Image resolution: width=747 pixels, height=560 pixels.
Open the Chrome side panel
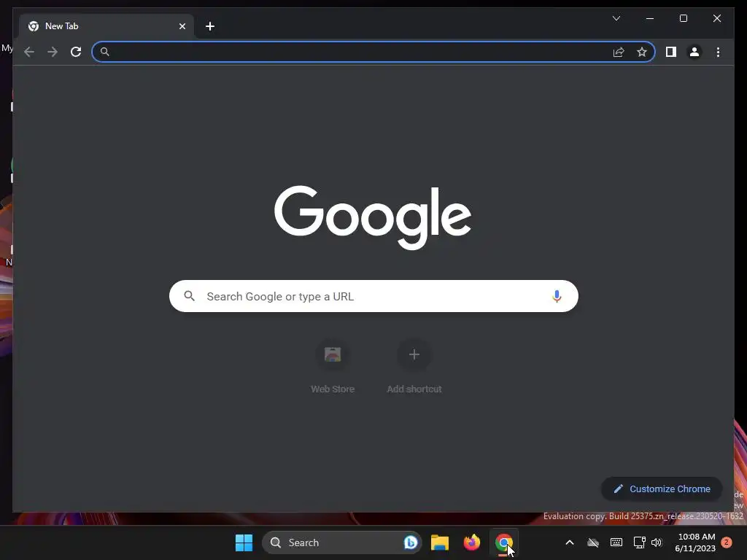tap(671, 52)
